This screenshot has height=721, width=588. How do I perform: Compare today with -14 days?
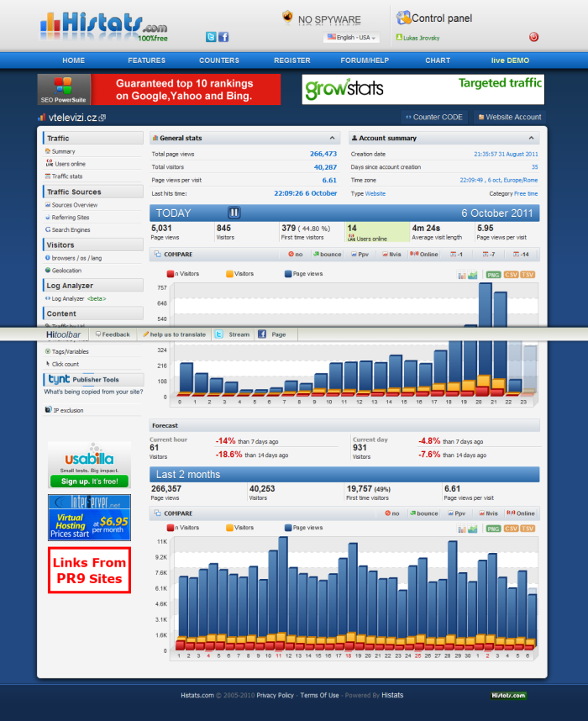(522, 255)
